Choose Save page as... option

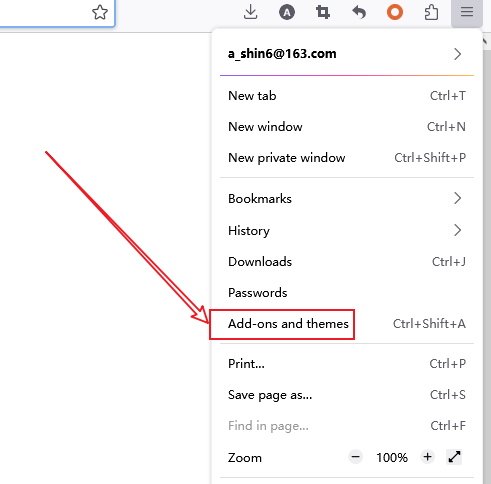point(347,395)
